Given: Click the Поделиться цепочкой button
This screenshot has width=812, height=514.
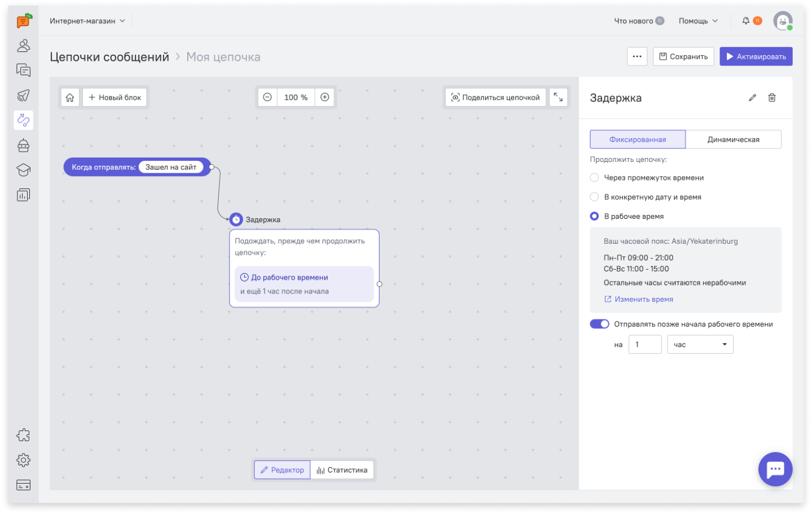Looking at the screenshot, I should 496,98.
